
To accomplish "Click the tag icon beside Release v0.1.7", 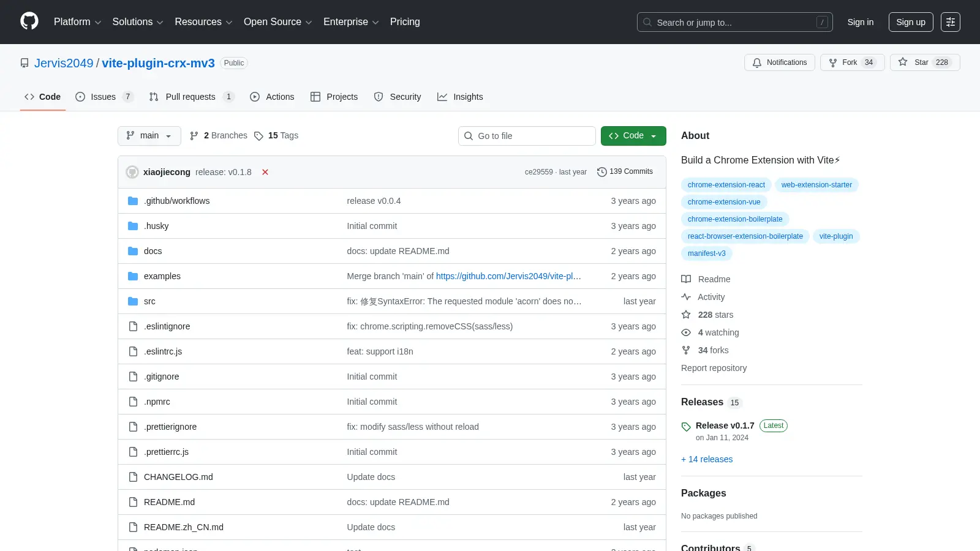I will (x=686, y=427).
